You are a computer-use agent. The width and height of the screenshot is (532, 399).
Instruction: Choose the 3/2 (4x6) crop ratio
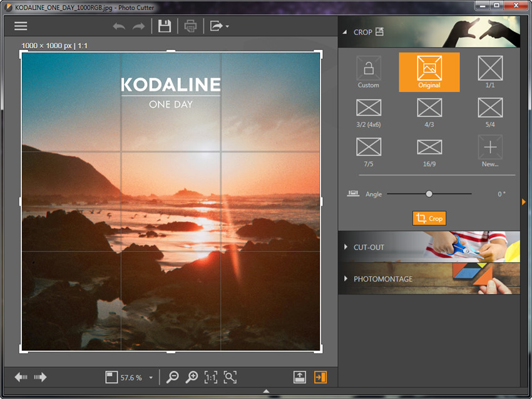369,113
